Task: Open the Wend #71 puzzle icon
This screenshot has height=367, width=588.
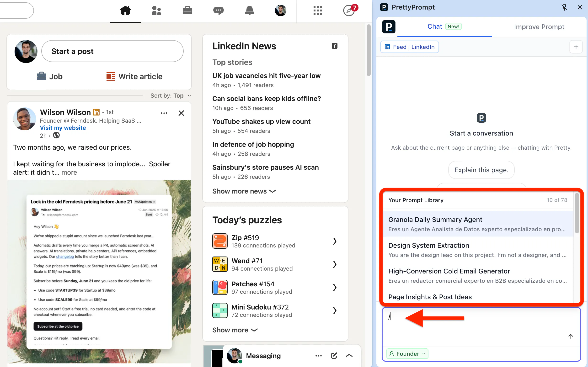Action: point(220,264)
